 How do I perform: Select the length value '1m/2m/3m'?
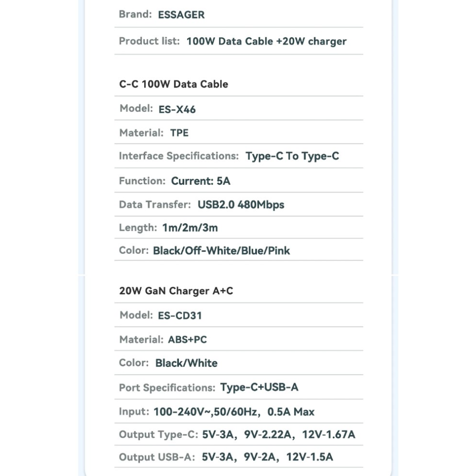[190, 228]
